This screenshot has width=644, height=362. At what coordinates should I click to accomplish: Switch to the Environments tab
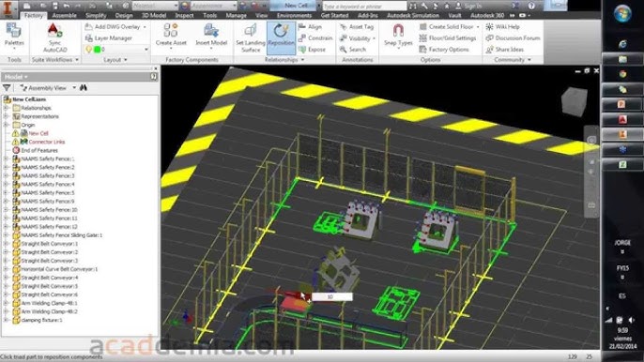294,16
